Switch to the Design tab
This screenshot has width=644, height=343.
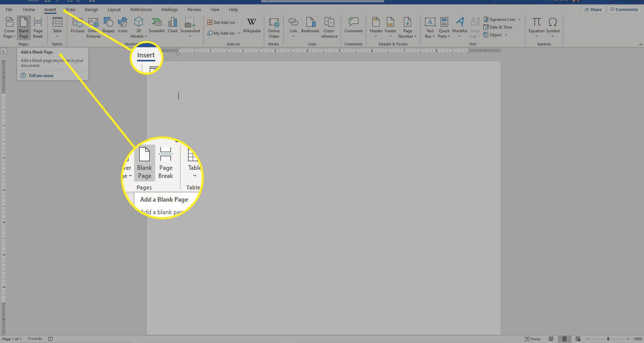(x=91, y=9)
